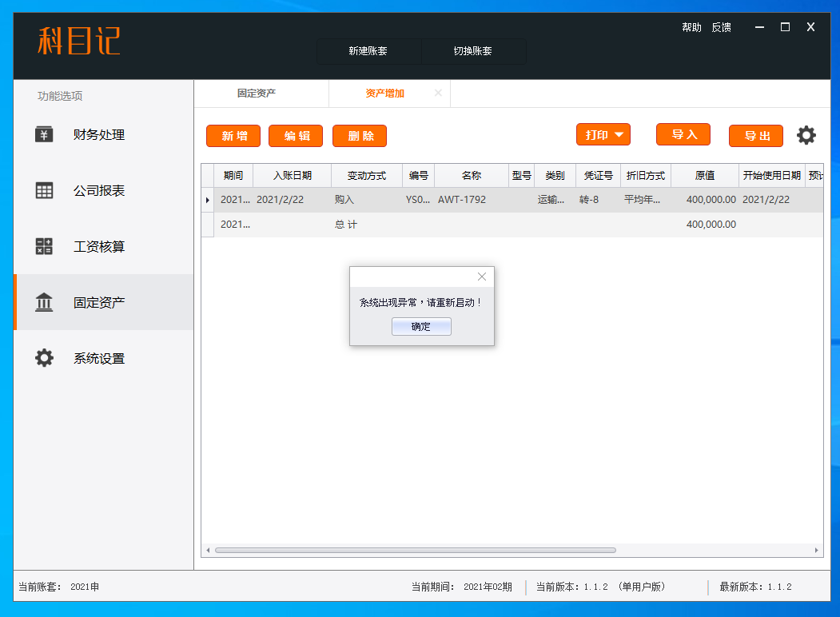The width and height of the screenshot is (840, 617).
Task: Click the horizontal scrollbar right arrow
Action: click(x=816, y=551)
